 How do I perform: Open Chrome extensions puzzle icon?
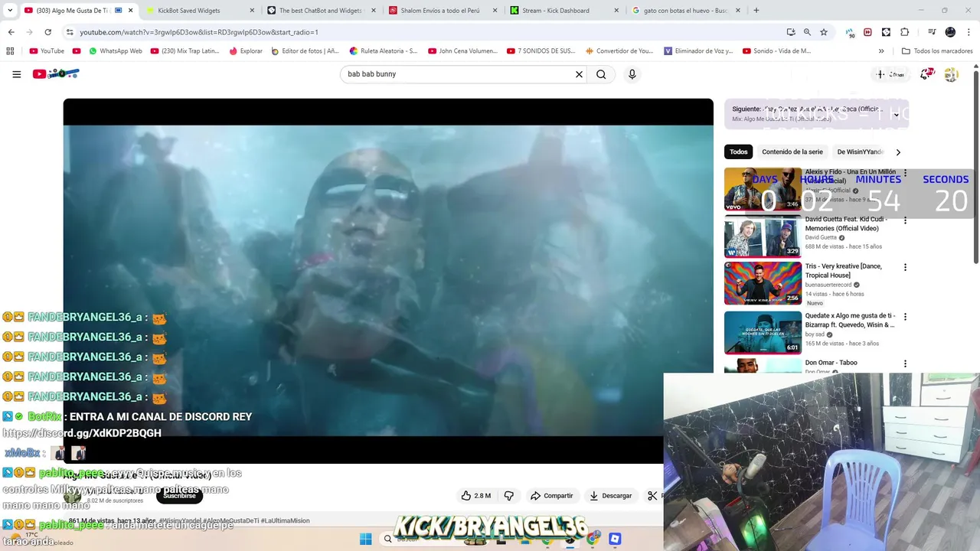click(904, 32)
